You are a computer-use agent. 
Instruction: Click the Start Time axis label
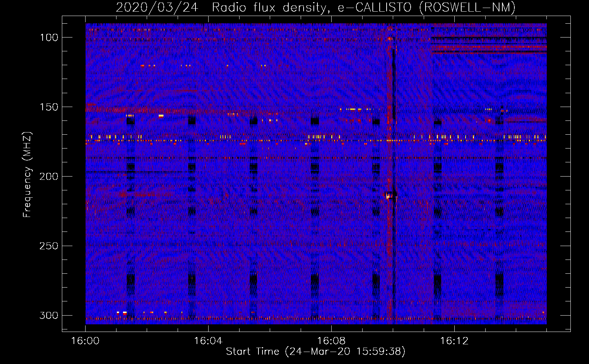click(316, 352)
